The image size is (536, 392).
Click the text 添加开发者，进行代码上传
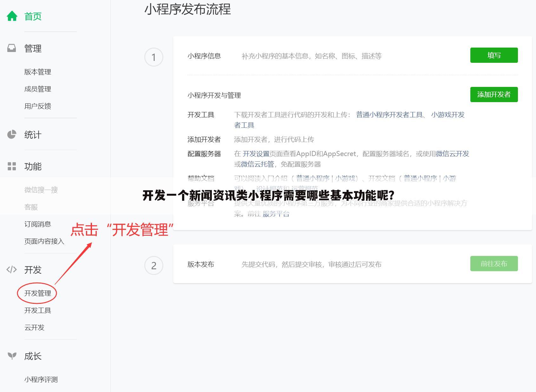pyautogui.click(x=274, y=140)
